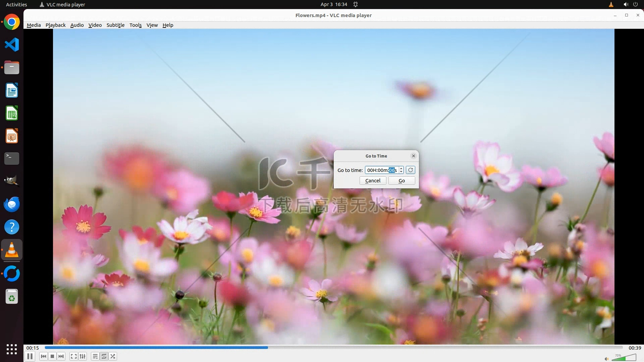Open extended settings equalizer icon

click(x=83, y=356)
